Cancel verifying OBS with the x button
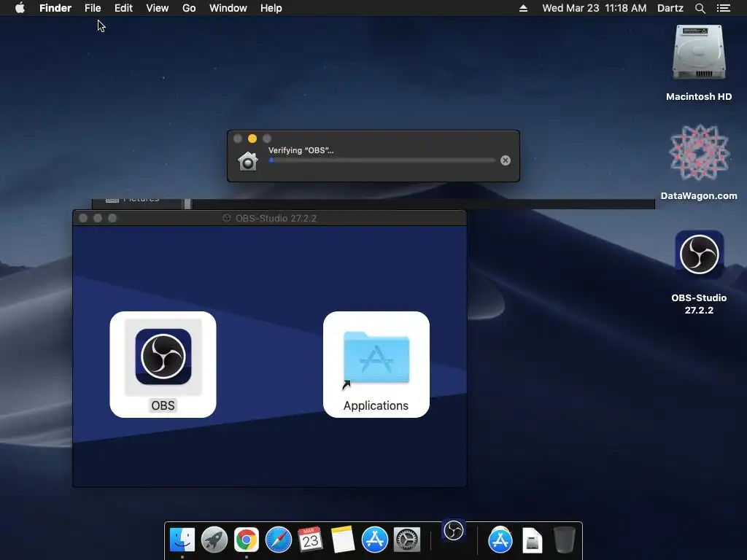The height and width of the screenshot is (560, 747). click(506, 160)
